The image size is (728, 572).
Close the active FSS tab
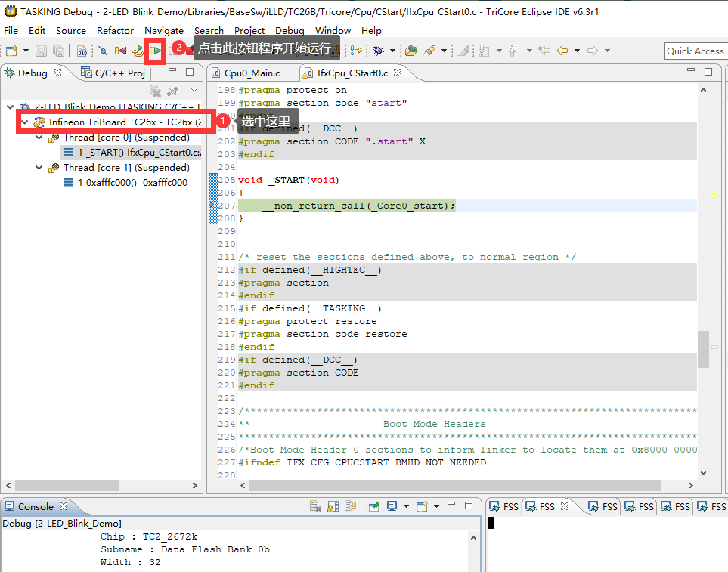pos(565,506)
